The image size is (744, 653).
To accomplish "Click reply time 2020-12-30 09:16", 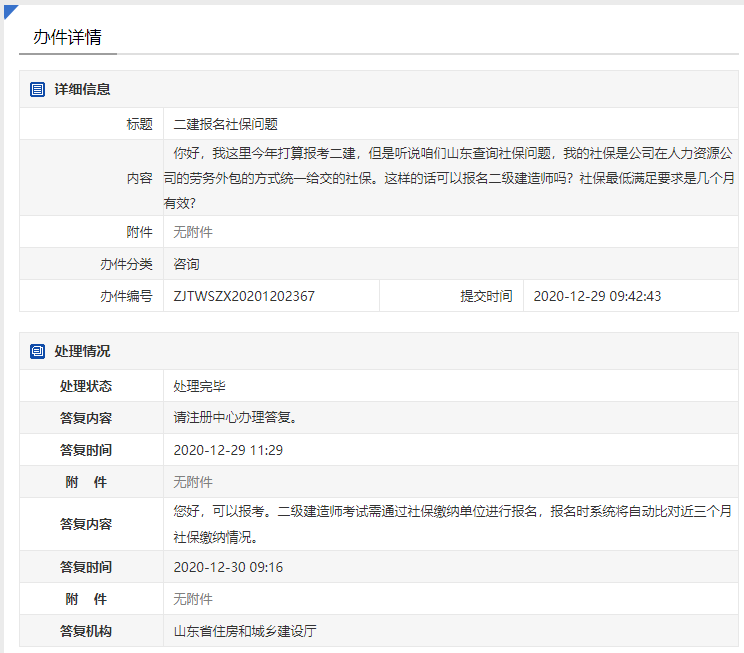I will (228, 567).
